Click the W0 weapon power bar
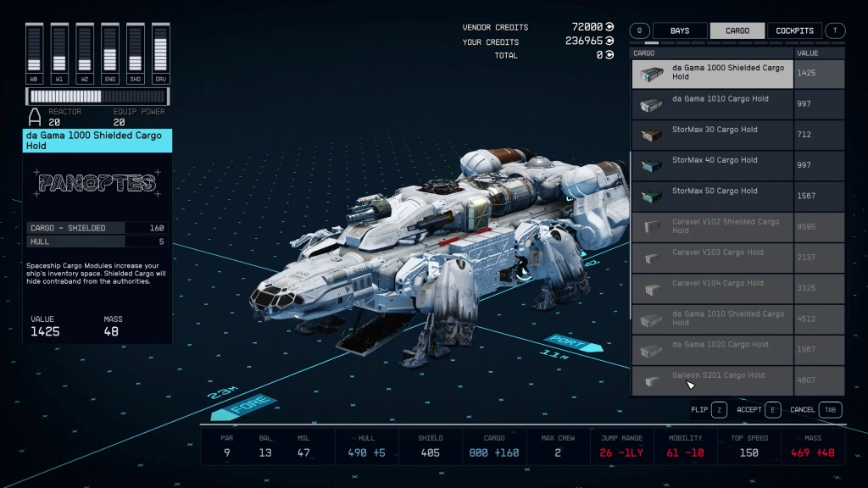The height and width of the screenshot is (488, 868). tap(34, 53)
